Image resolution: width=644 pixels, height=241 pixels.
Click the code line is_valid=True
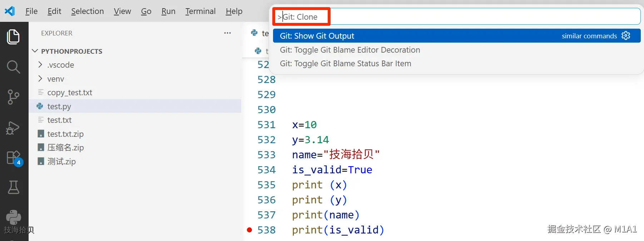[x=332, y=170]
